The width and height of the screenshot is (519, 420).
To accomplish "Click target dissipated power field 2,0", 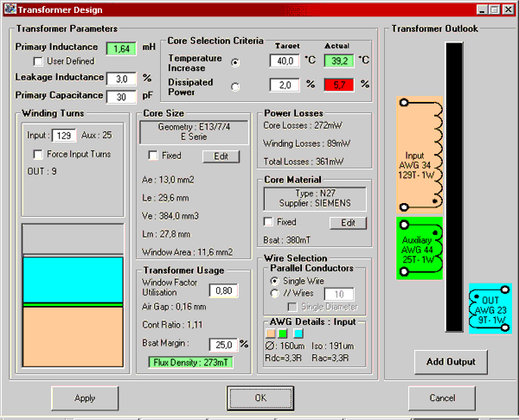I will [285, 85].
